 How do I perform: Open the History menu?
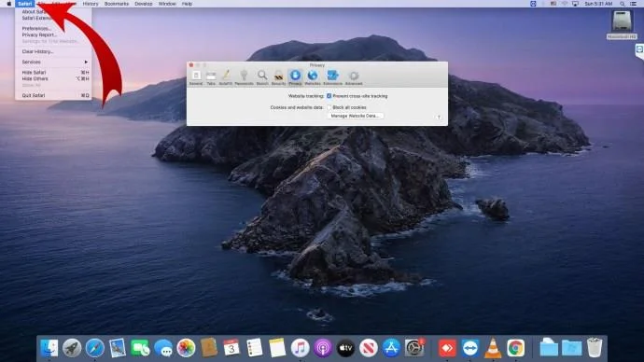click(x=91, y=4)
